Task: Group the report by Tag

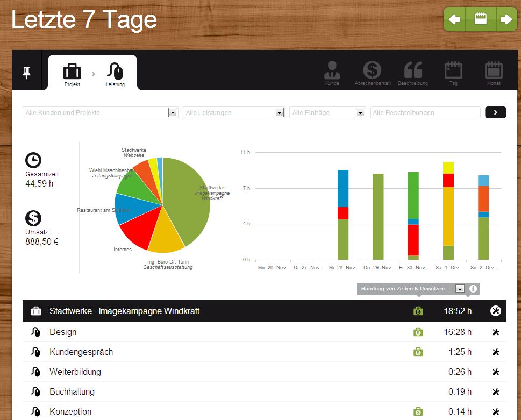Action: (x=453, y=73)
